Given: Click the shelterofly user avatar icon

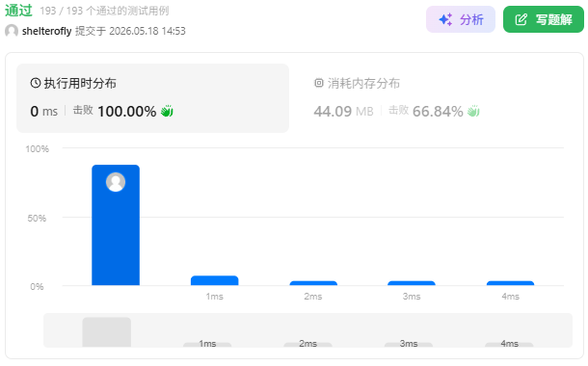Looking at the screenshot, I should click(x=12, y=31).
